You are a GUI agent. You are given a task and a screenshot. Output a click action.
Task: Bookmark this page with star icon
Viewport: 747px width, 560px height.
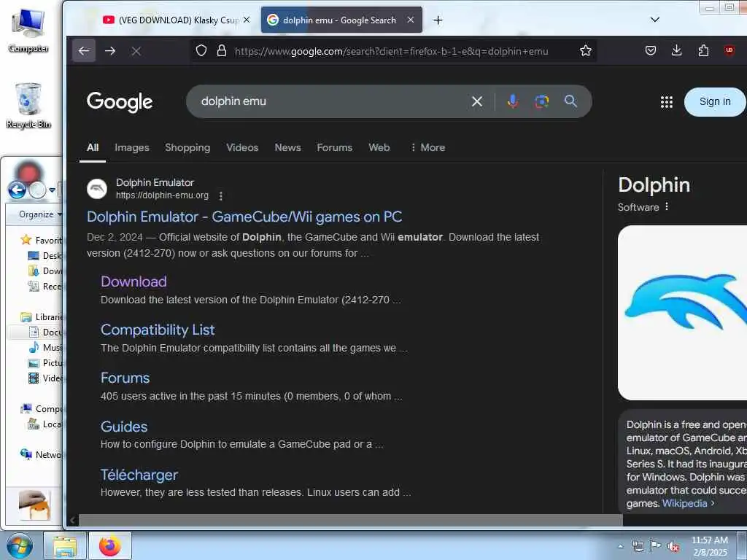(586, 51)
